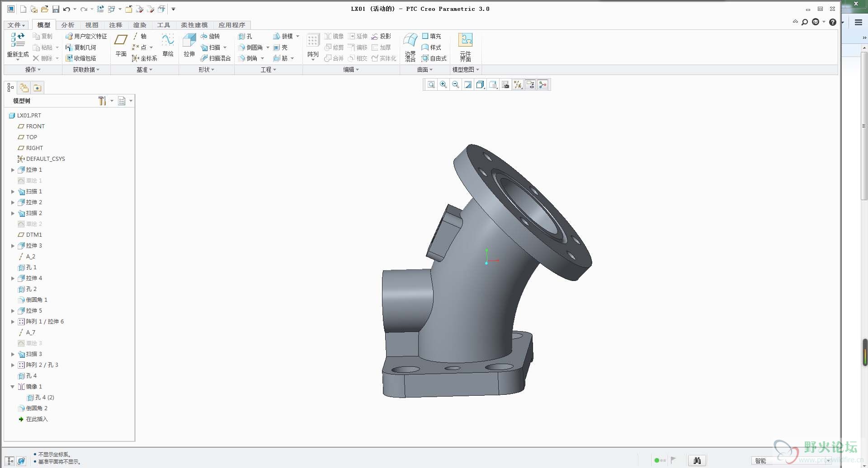Open the 智能 selection filter combo box
The image size is (868, 468).
click(793, 460)
